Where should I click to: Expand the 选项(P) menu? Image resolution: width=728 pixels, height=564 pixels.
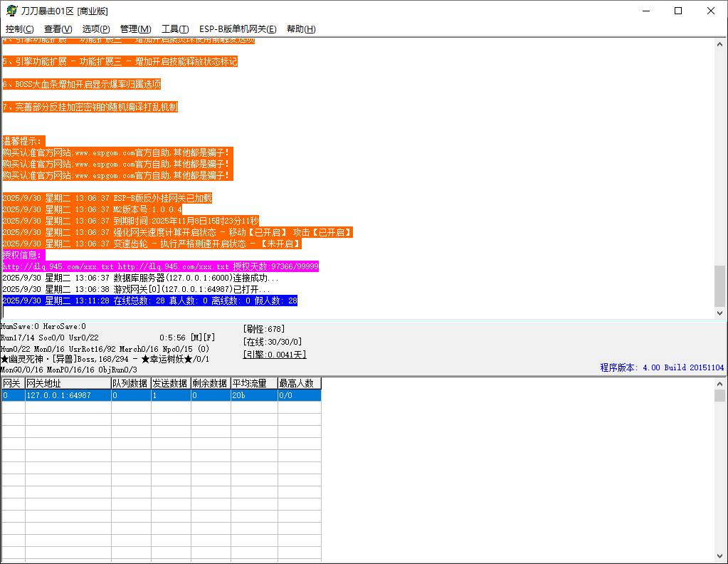[96, 29]
